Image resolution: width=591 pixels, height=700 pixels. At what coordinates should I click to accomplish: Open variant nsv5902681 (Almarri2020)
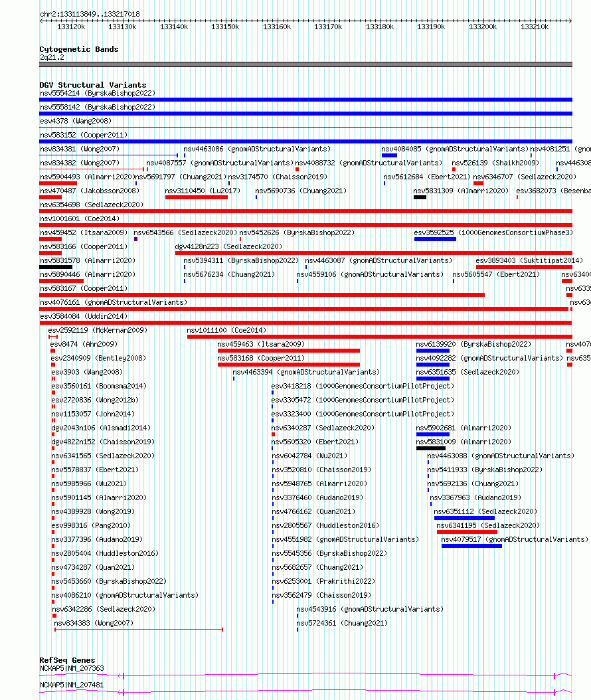(x=464, y=428)
